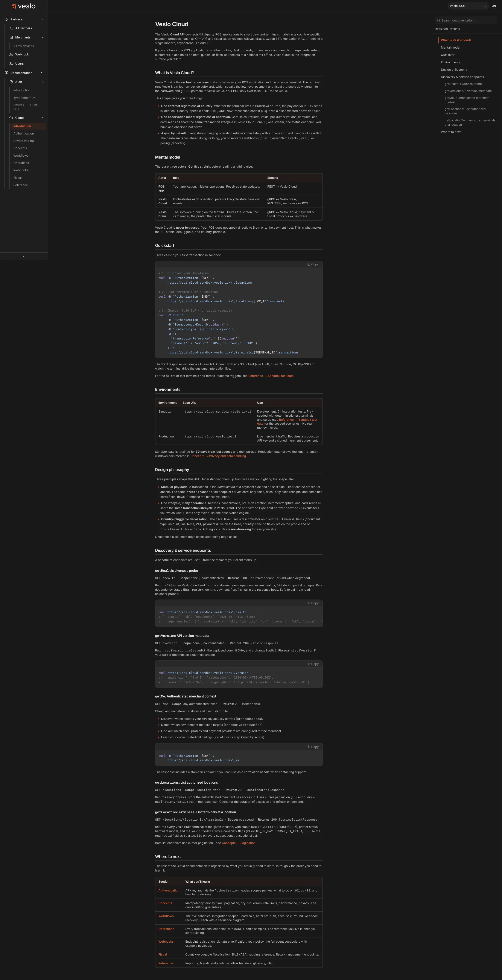The height and width of the screenshot is (980, 502).
Task: Follow Sandbox test data link in Environments table
Action: tap(287, 422)
